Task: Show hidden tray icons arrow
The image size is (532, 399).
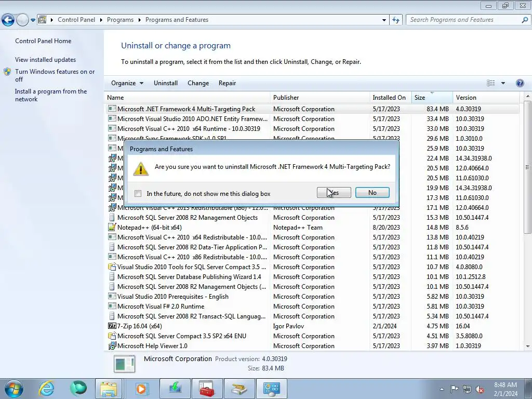Action: (x=442, y=389)
